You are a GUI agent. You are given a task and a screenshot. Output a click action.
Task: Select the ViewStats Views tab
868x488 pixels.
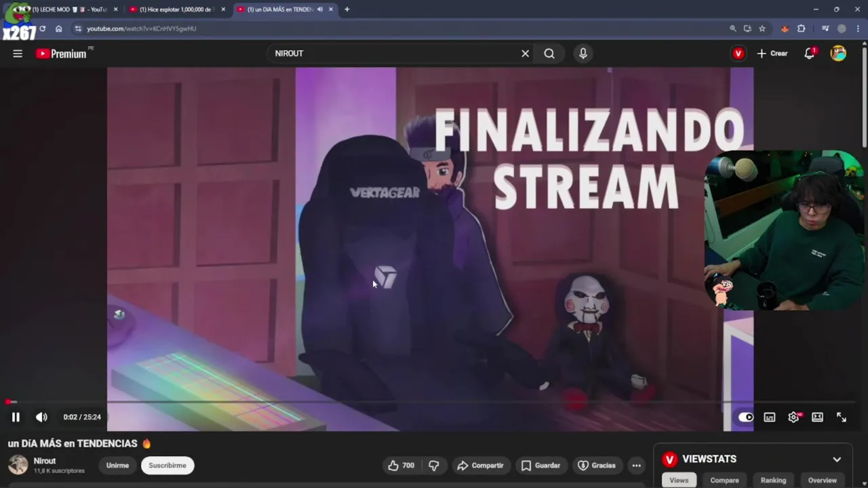(x=679, y=480)
